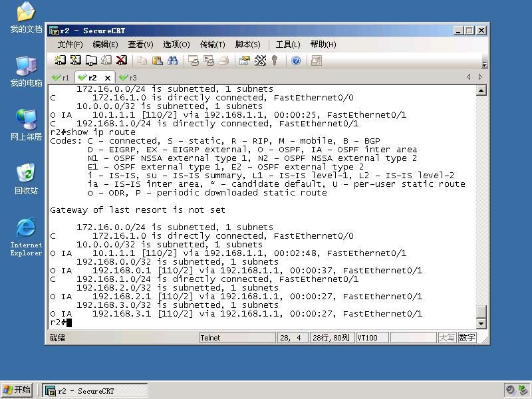Click the Print Screen icon
Viewport: 532px width, 399px height.
[x=194, y=61]
